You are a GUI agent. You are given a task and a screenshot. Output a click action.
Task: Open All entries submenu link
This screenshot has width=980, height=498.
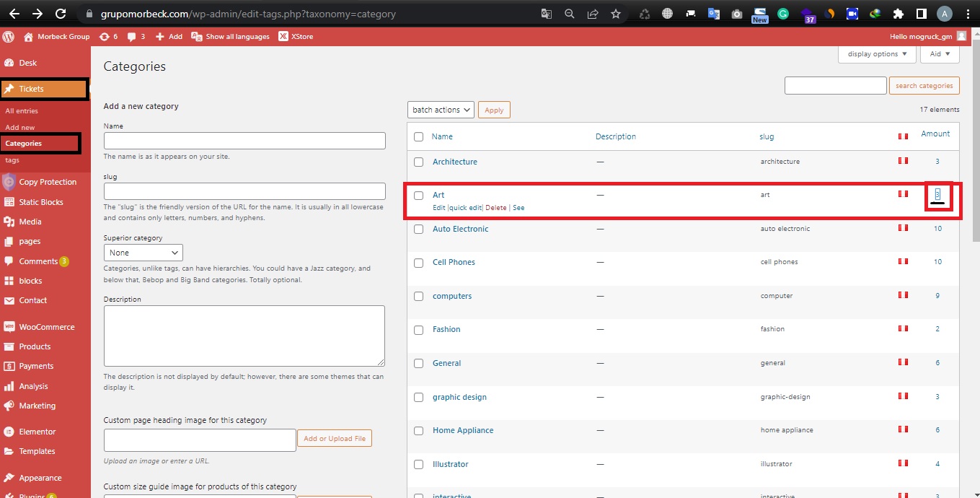pyautogui.click(x=22, y=111)
